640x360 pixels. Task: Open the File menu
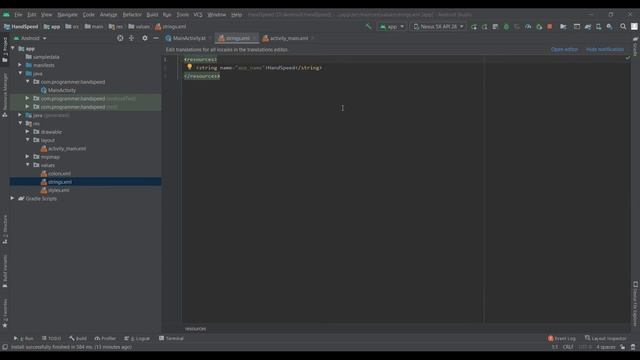[x=18, y=15]
